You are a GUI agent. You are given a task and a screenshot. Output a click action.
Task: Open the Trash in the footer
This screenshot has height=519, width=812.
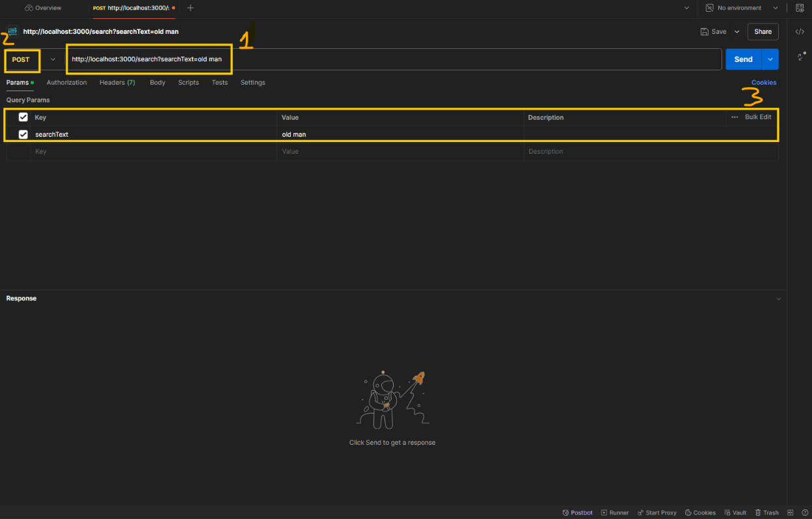766,512
